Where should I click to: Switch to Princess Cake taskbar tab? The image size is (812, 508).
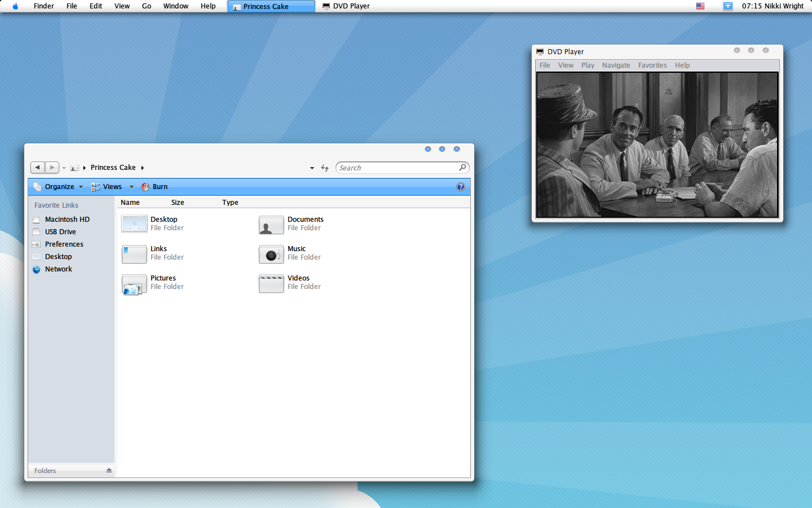[x=271, y=6]
